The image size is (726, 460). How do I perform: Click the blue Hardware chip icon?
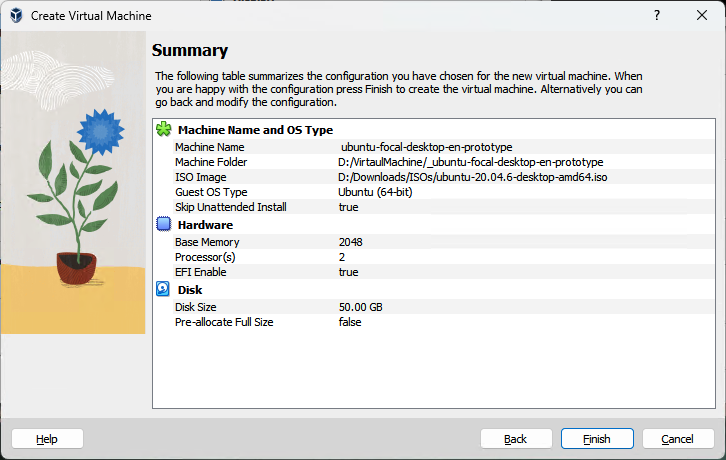164,225
